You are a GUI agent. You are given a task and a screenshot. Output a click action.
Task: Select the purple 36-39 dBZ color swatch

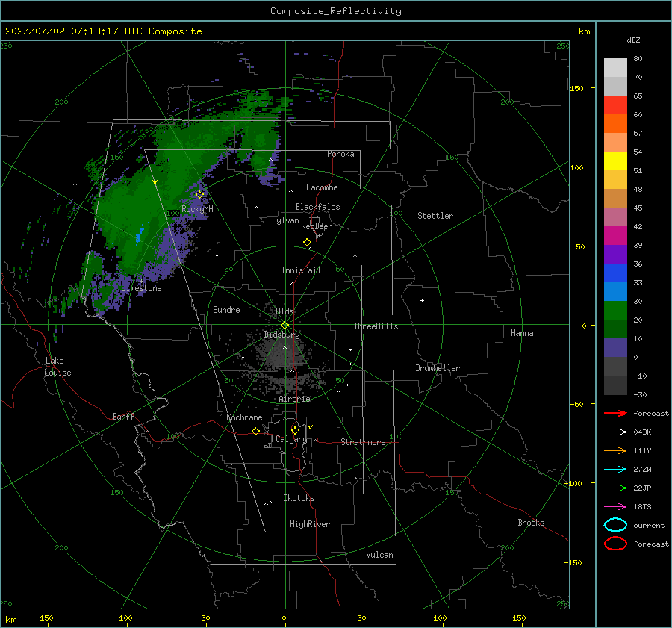[615, 254]
